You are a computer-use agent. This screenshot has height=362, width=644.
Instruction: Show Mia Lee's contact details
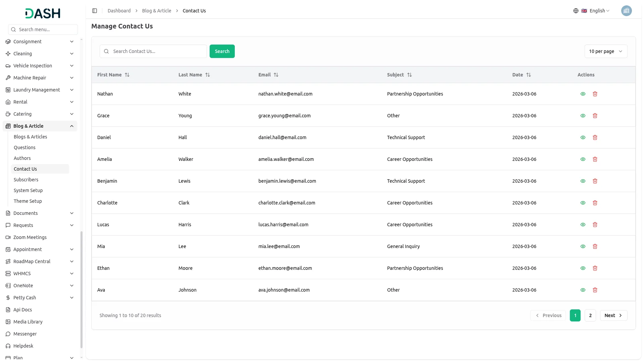pyautogui.click(x=583, y=246)
